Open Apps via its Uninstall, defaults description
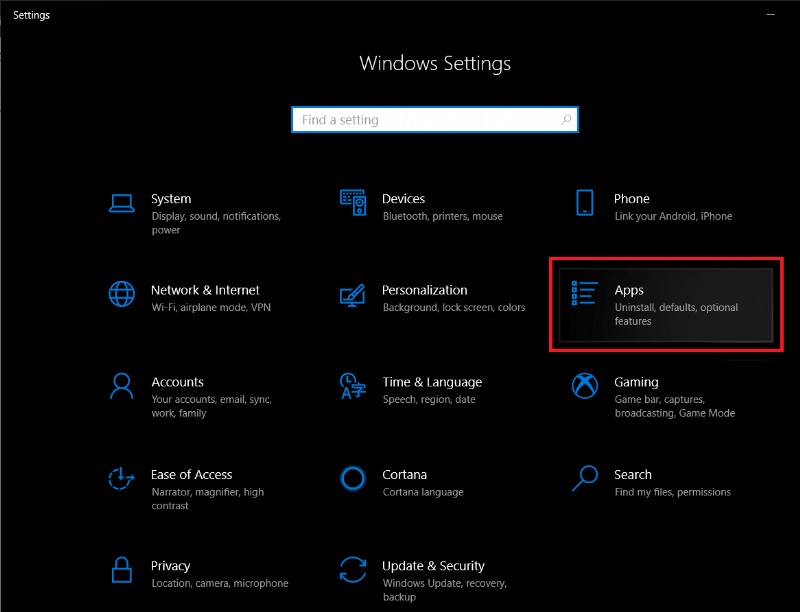 click(x=675, y=314)
